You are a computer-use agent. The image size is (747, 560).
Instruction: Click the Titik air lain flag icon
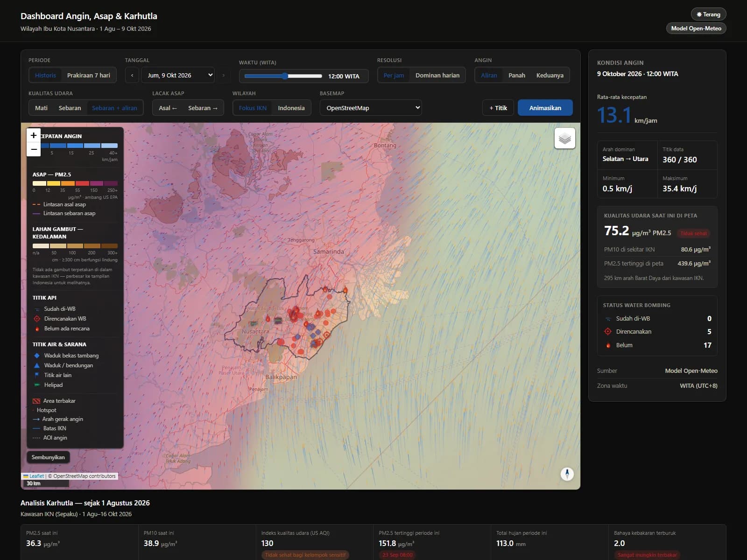(x=37, y=375)
